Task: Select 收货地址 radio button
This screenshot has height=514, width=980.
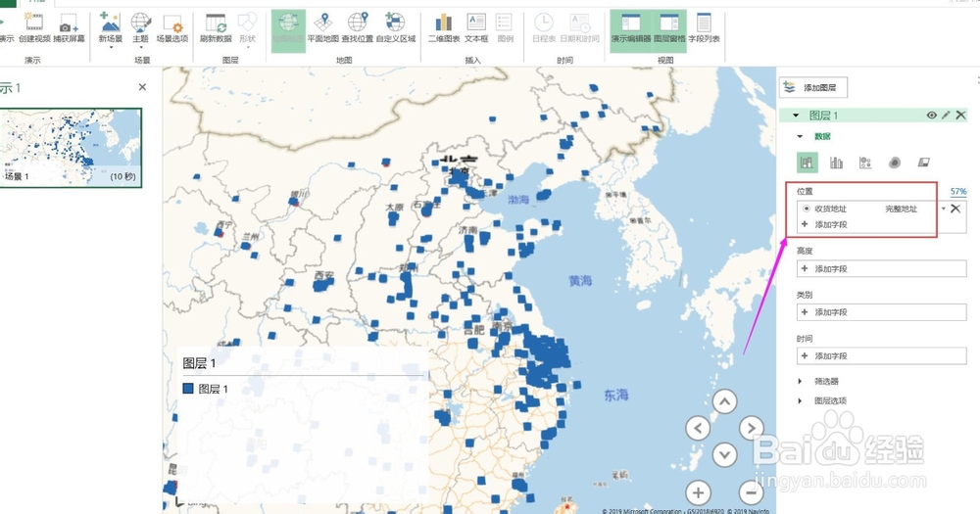Action: point(807,209)
